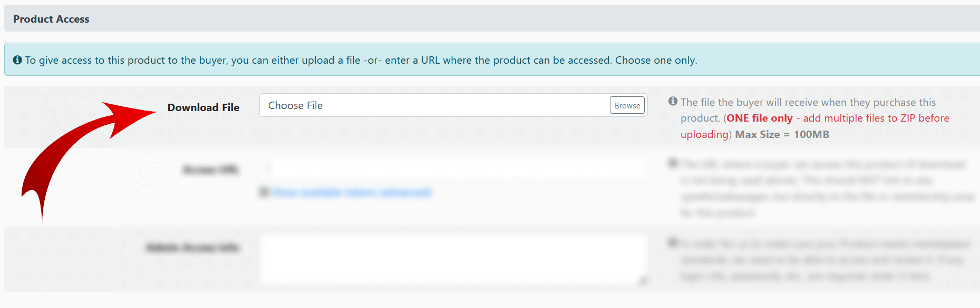Click the red "ONE file only" warning text

pyautogui.click(x=760, y=118)
